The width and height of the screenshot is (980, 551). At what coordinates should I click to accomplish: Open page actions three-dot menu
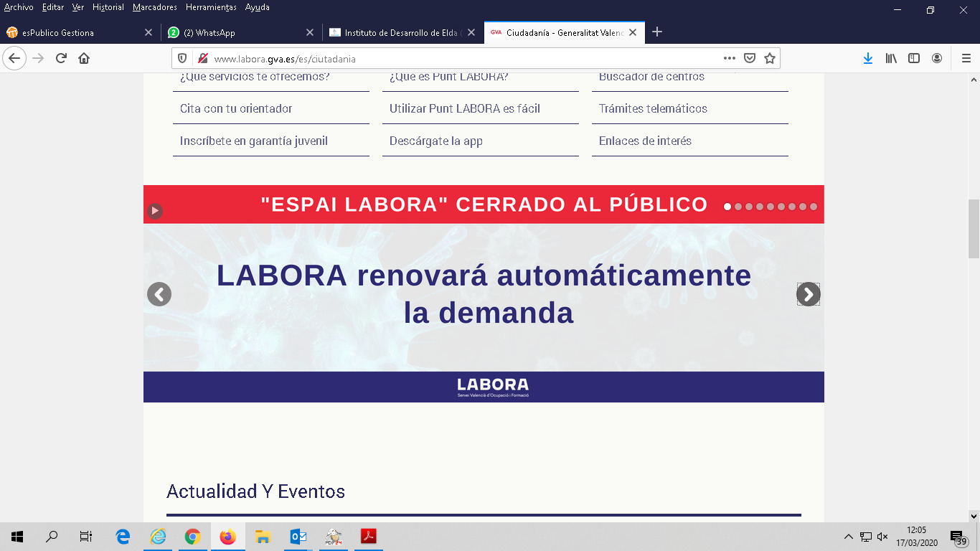pos(730,58)
